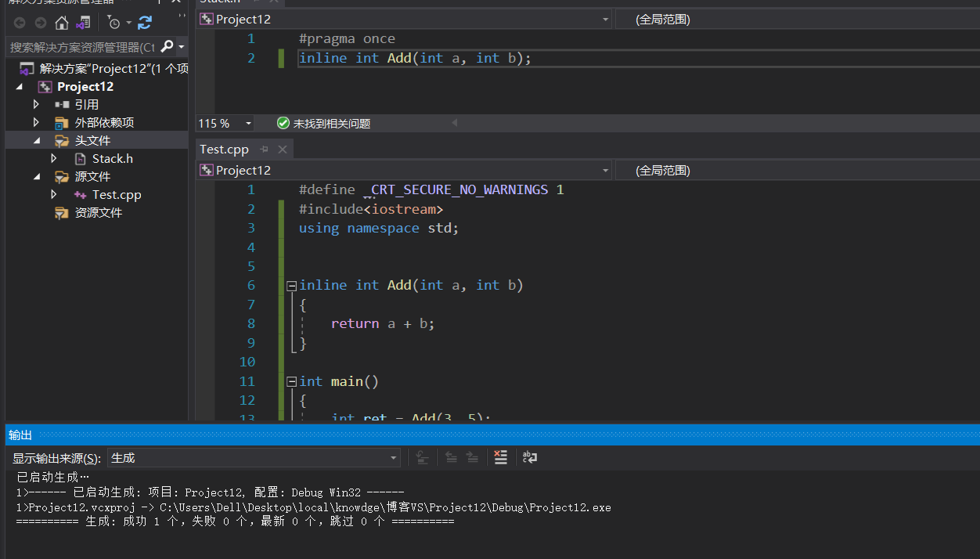Open the pending changes filter dropdown arrow
Screen dimensions: 980x559
pyautogui.click(x=129, y=23)
